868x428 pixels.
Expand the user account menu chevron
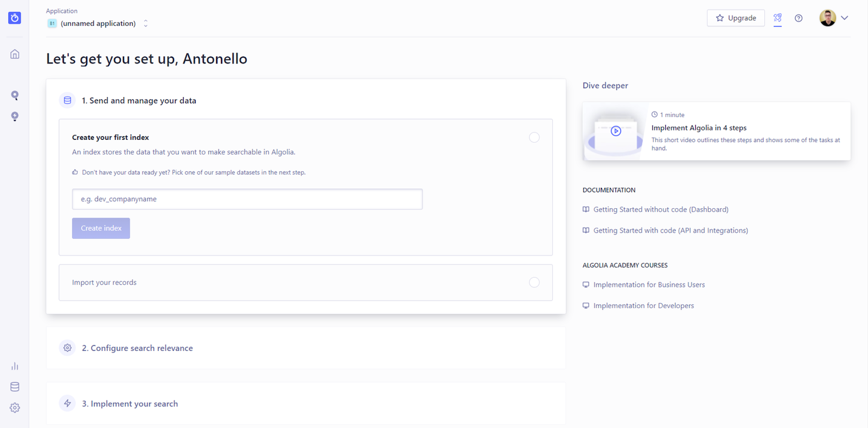click(x=845, y=18)
